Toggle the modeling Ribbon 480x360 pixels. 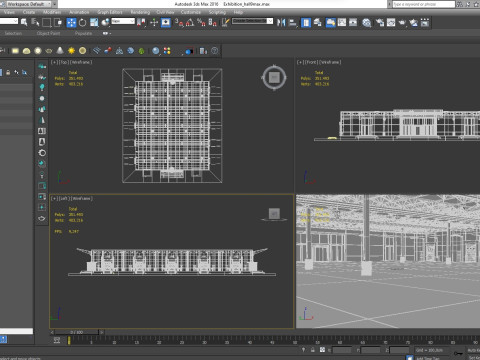pyautogui.click(x=331, y=22)
